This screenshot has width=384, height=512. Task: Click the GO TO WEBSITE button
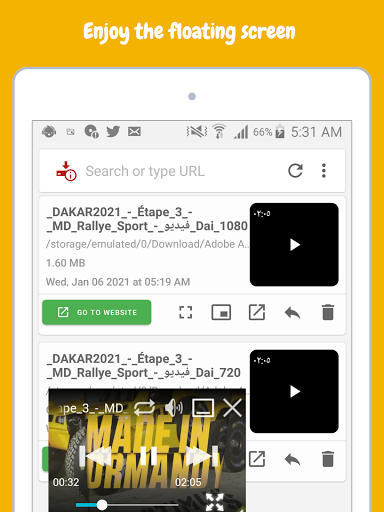tap(97, 312)
